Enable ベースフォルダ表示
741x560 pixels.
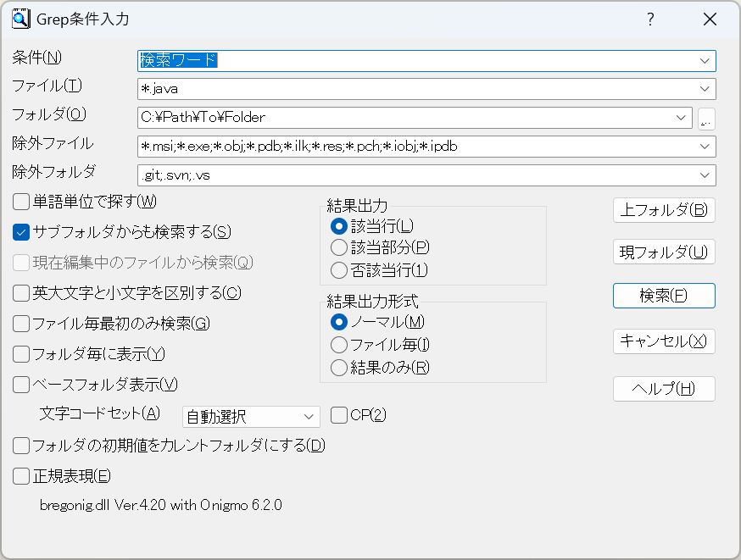[19, 384]
